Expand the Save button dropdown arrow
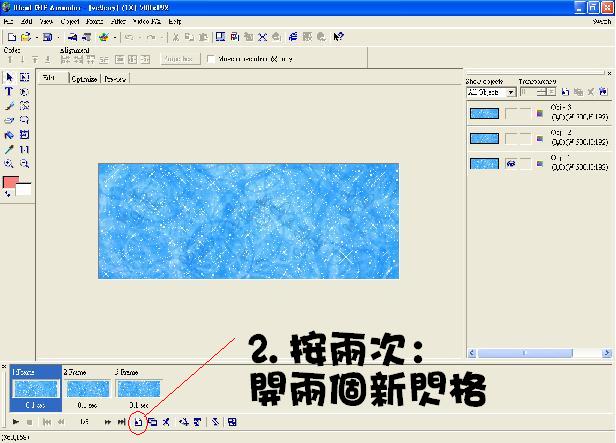Screen dimensions: 616x443 pos(59,37)
